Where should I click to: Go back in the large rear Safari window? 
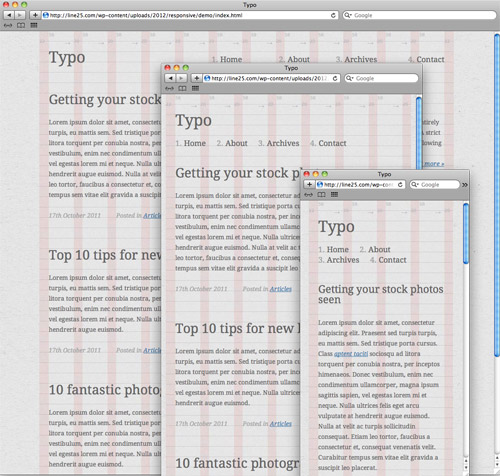(9, 15)
